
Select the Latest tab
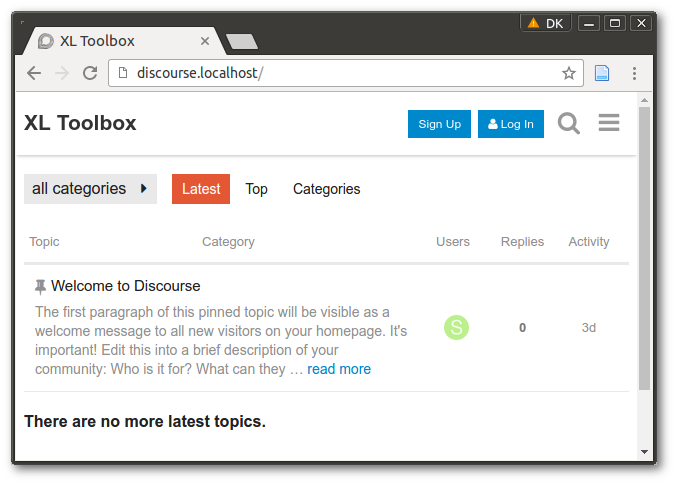coord(201,189)
